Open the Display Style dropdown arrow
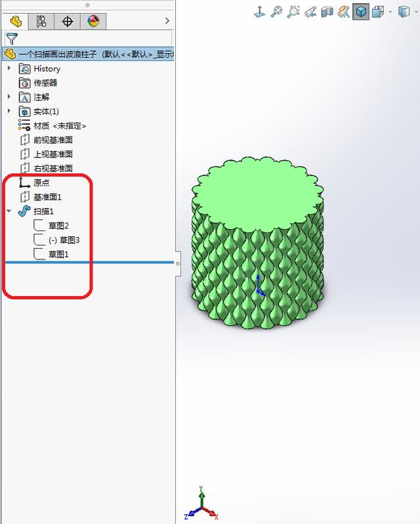The height and width of the screenshot is (524, 420). pos(416,12)
